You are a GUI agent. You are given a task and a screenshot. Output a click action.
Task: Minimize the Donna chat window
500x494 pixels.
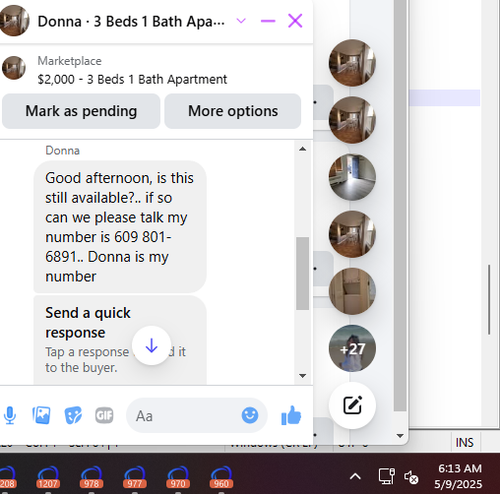coord(268,21)
